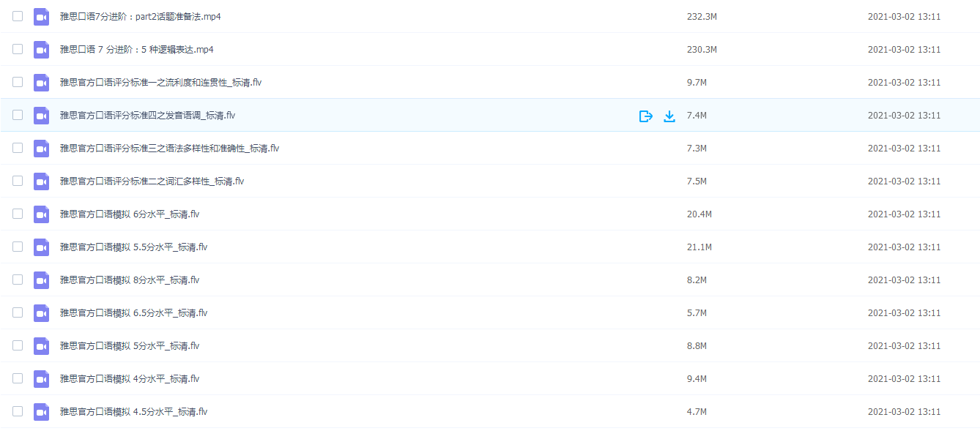Click the 8.8M file size value

697,346
